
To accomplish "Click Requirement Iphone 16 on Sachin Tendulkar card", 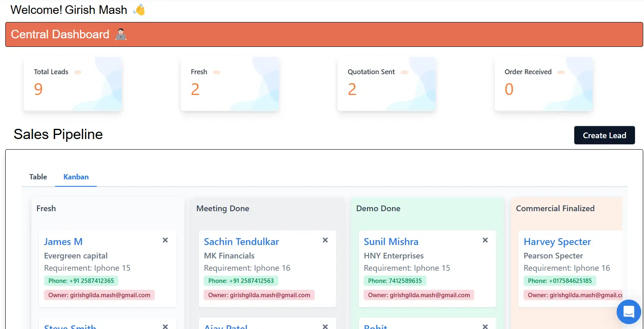I will (x=247, y=268).
